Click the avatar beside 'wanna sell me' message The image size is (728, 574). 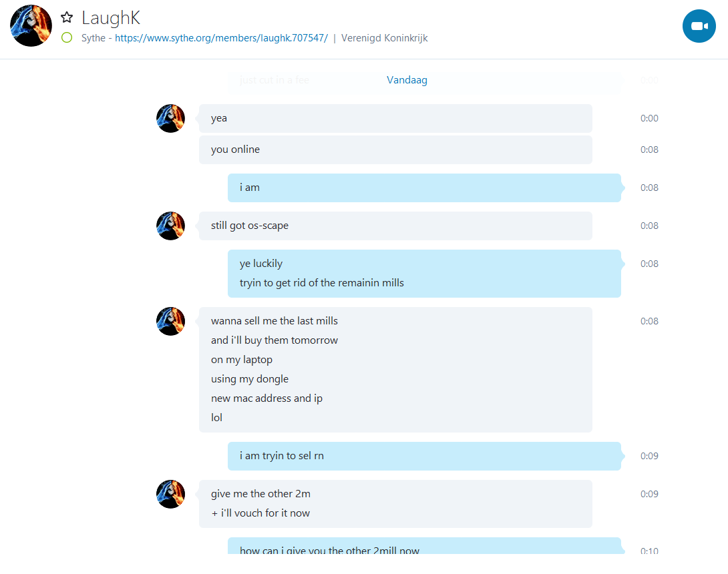[x=170, y=321]
